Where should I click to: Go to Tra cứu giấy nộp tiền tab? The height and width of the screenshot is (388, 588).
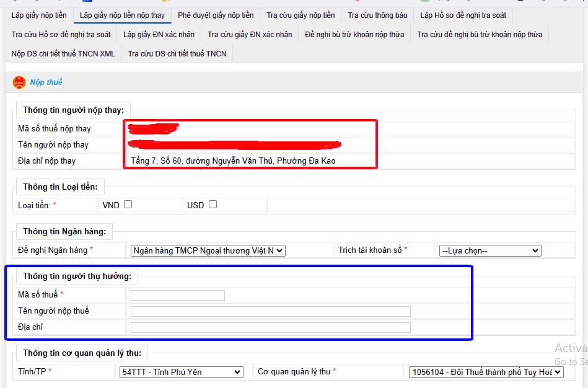[x=301, y=15]
